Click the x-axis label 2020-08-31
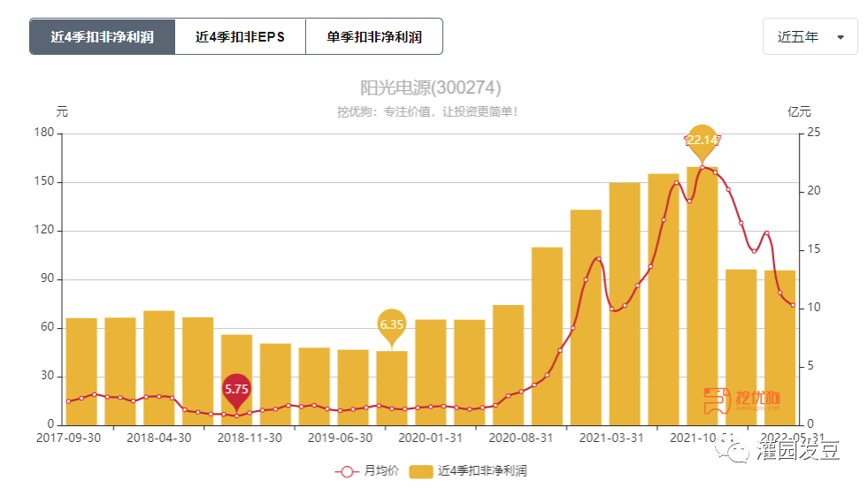The image size is (868, 488). [521, 438]
